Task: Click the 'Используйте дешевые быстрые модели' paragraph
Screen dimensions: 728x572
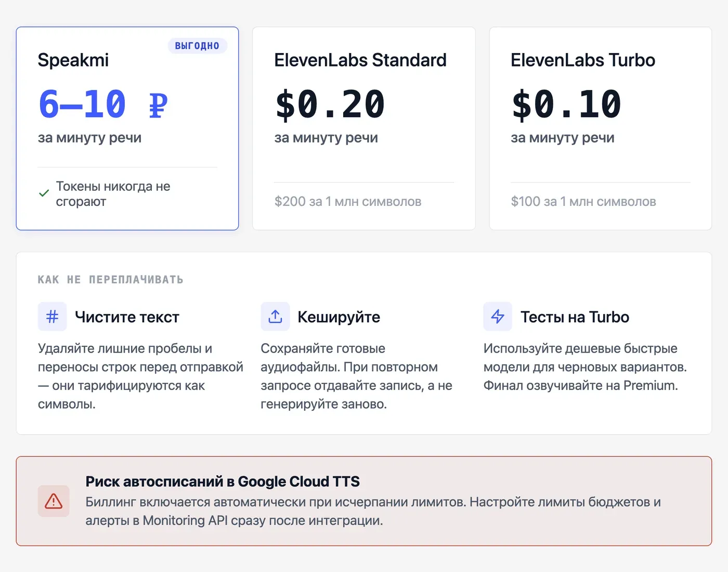Action: pos(585,367)
